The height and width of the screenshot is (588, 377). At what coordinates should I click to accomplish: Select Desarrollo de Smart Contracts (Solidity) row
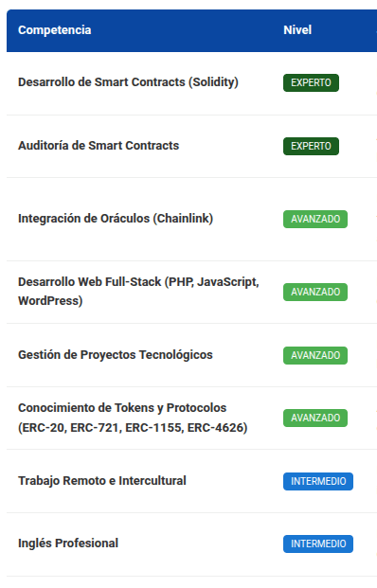point(191,83)
